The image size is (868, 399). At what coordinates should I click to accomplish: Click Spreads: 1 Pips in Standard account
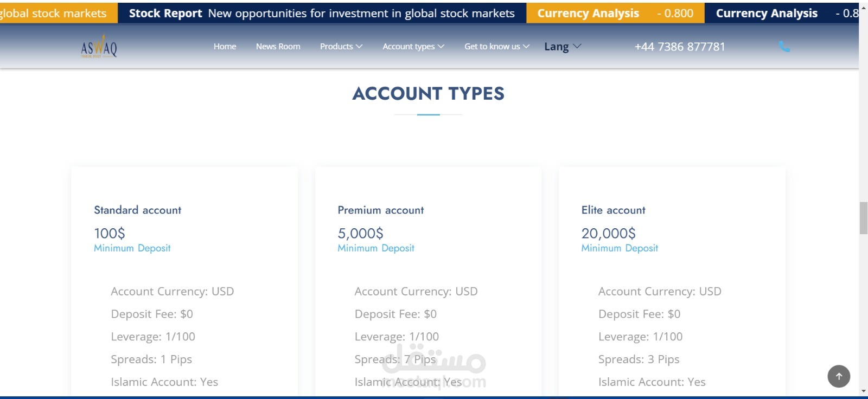pyautogui.click(x=151, y=359)
